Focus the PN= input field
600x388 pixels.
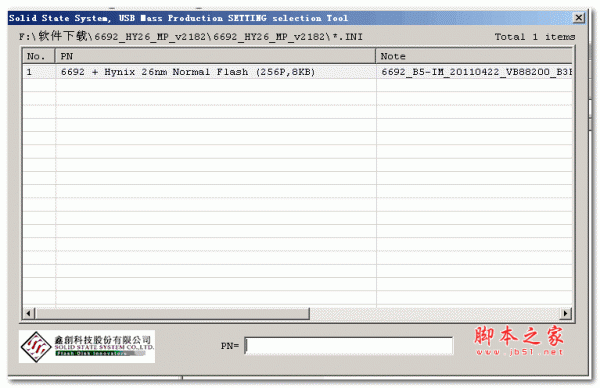(x=349, y=346)
